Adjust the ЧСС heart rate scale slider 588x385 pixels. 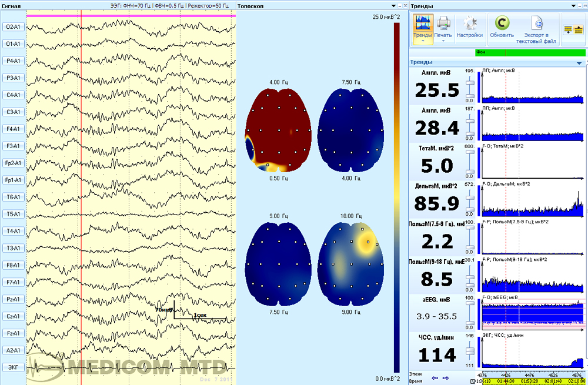pos(469,351)
